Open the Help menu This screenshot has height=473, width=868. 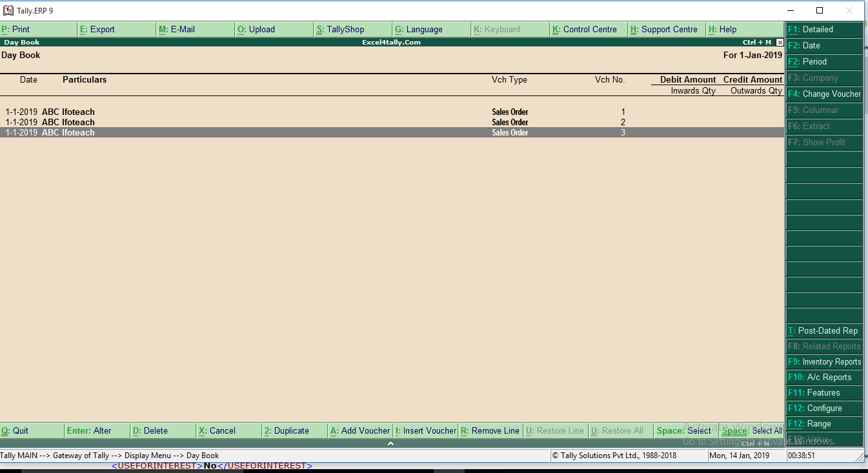coord(745,30)
